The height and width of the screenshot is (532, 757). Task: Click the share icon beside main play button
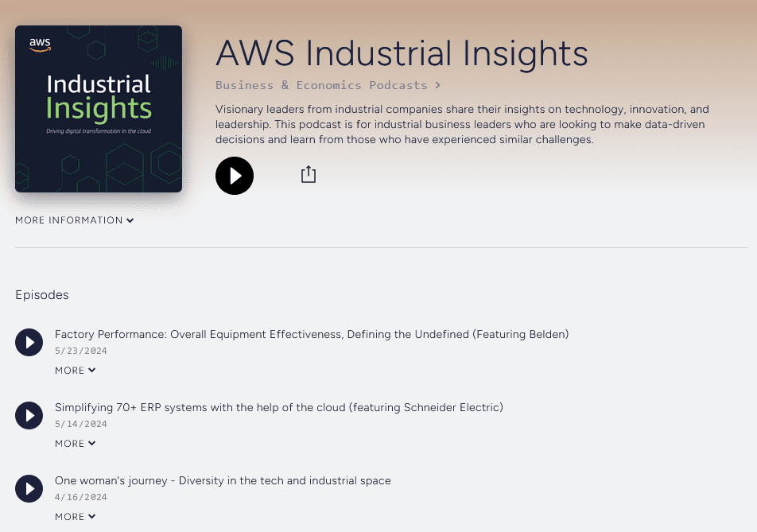pos(308,174)
